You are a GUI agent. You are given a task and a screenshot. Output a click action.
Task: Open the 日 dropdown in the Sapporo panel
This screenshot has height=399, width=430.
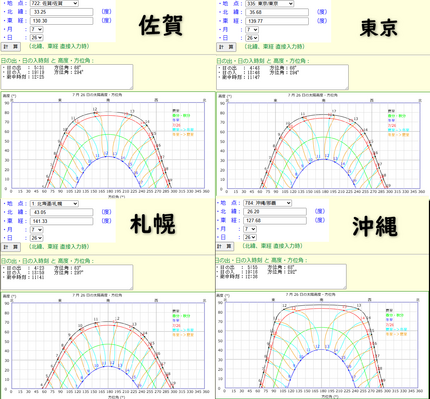(36, 238)
